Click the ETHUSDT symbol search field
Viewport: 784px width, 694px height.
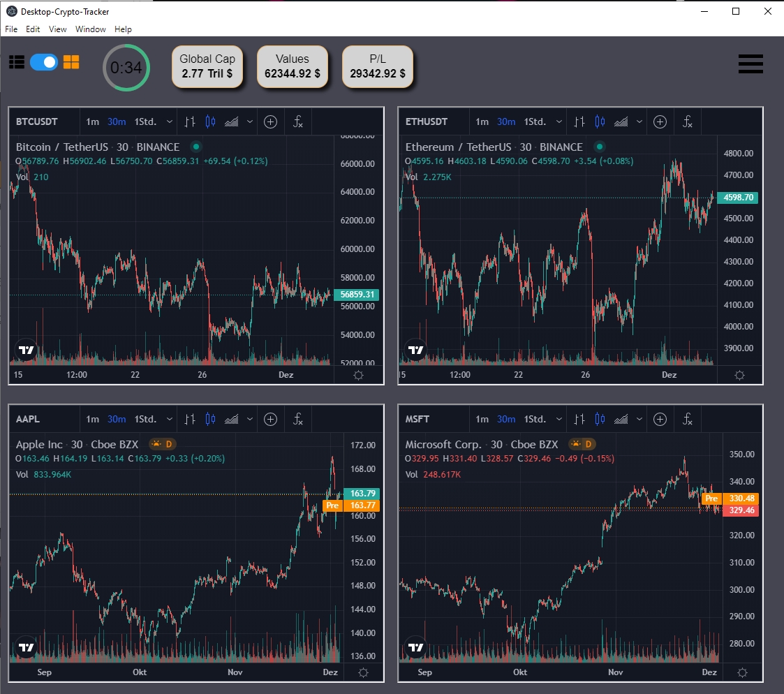pos(434,121)
